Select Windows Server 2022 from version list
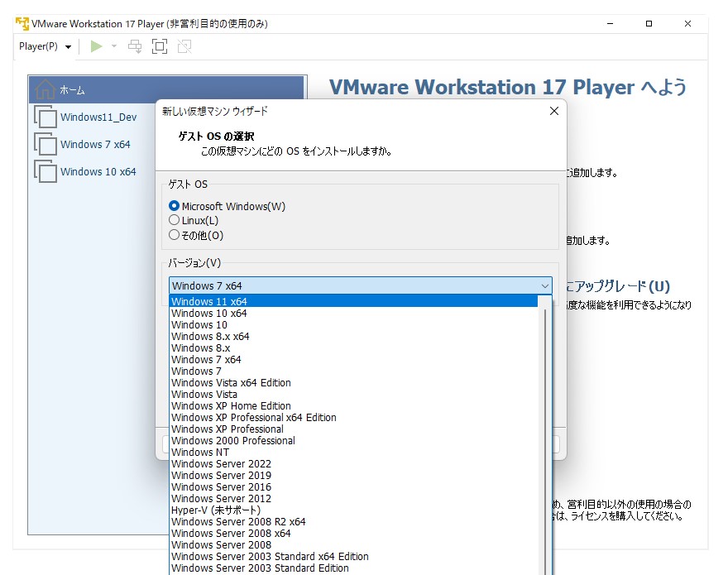Screen dimensions: 728x575 222,463
